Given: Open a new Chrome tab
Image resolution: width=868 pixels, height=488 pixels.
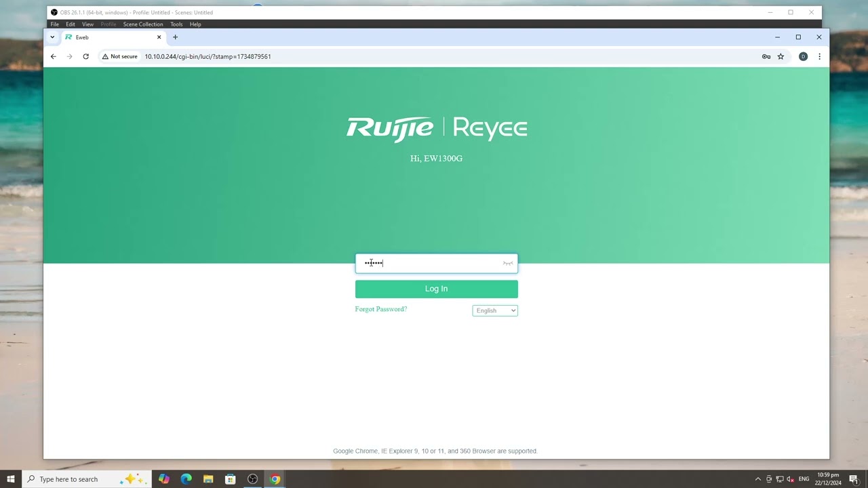Looking at the screenshot, I should click(x=175, y=37).
